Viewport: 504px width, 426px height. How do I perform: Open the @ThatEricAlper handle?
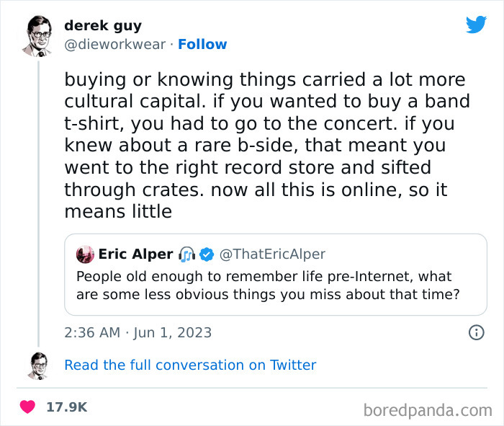pyautogui.click(x=272, y=254)
